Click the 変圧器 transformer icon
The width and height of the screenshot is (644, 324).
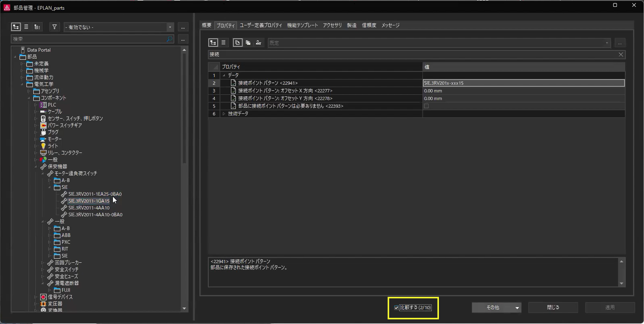(x=43, y=304)
